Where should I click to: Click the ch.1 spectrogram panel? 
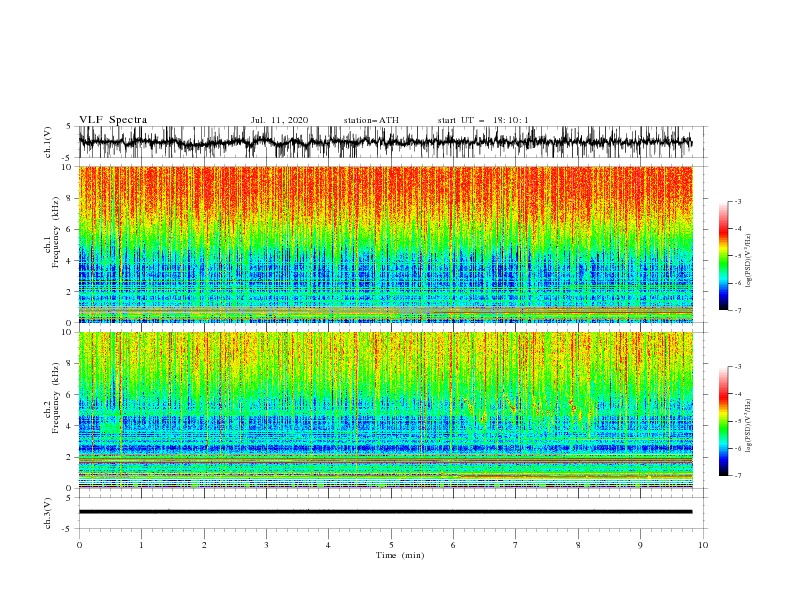[x=385, y=244]
